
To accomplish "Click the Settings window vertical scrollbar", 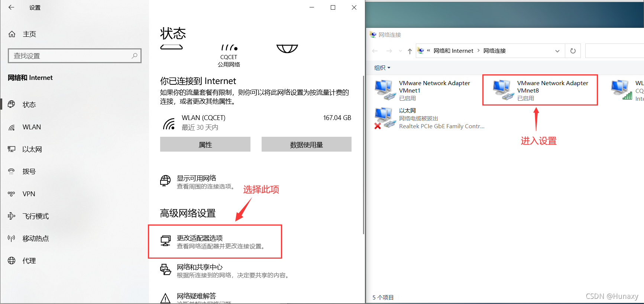I will click(363, 155).
